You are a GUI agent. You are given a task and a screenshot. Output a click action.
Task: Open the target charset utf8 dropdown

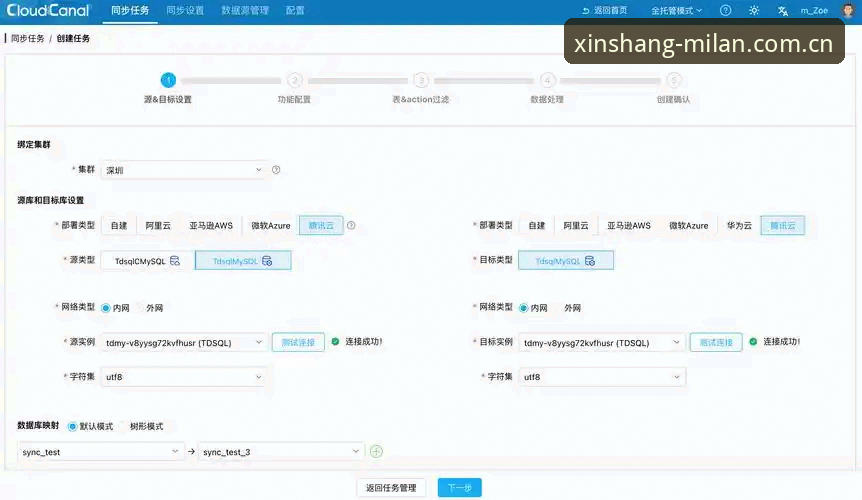pyautogui.click(x=602, y=377)
